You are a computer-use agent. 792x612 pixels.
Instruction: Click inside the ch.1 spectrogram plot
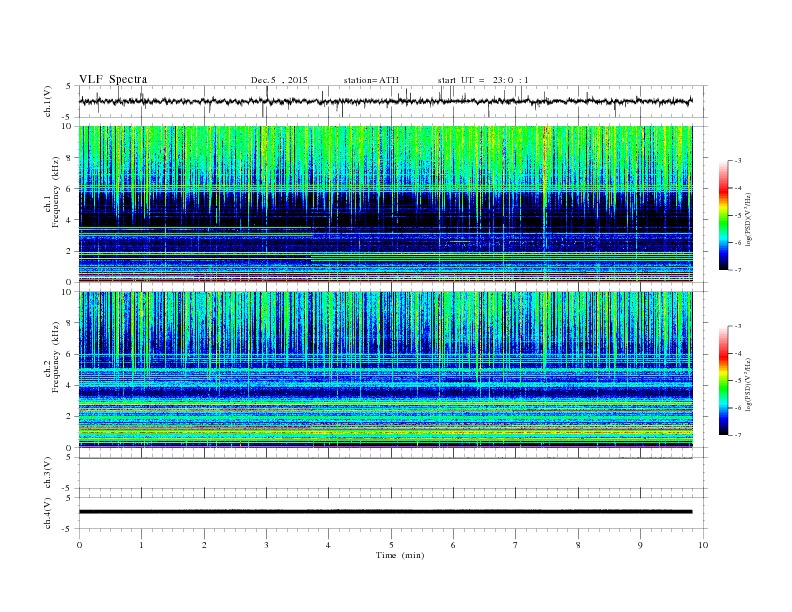point(386,204)
